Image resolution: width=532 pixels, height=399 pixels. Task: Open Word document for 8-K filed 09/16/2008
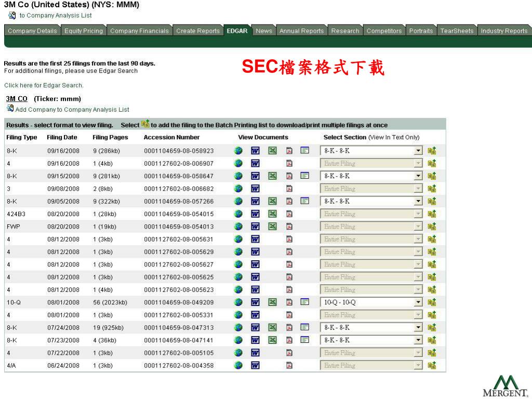pyautogui.click(x=255, y=151)
